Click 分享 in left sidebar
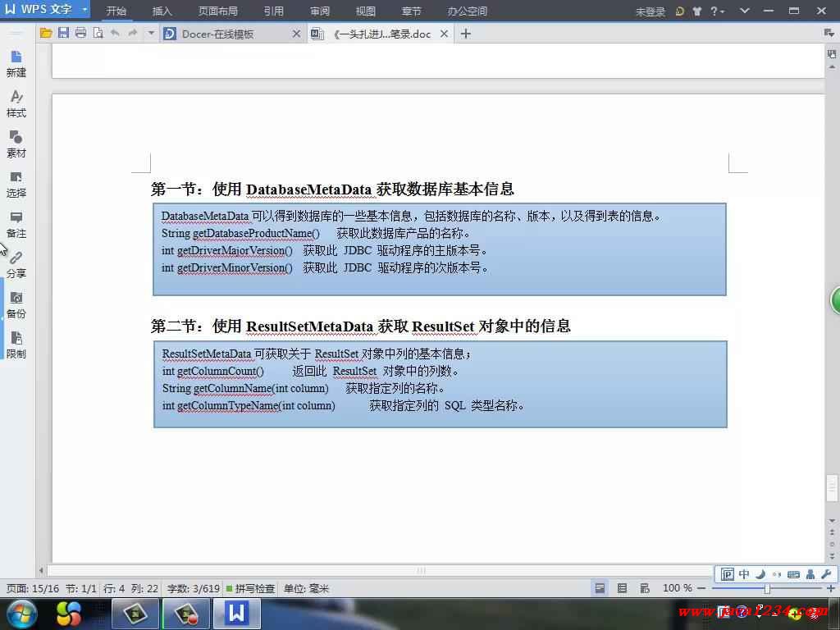 coord(16,265)
